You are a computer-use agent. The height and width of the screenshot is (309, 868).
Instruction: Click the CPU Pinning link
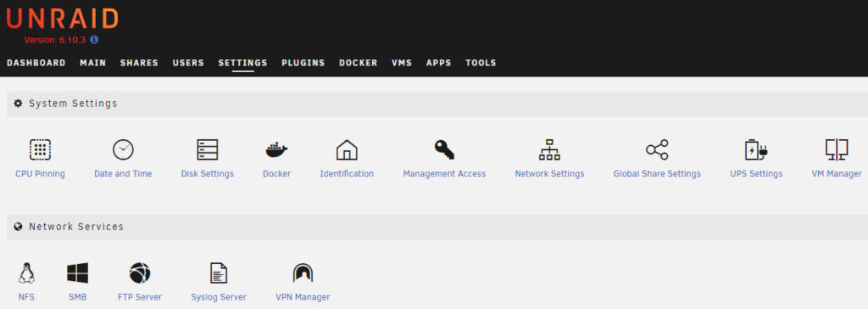[40, 174]
